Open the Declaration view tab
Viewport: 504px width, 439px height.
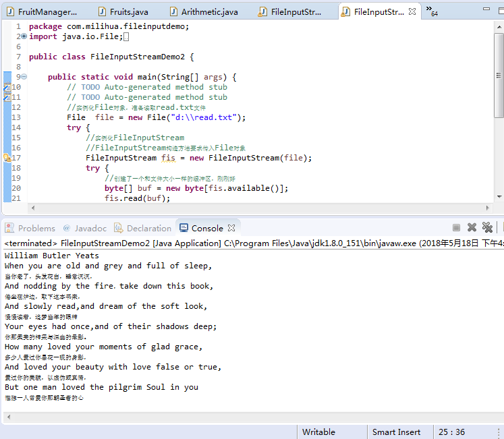point(143,228)
